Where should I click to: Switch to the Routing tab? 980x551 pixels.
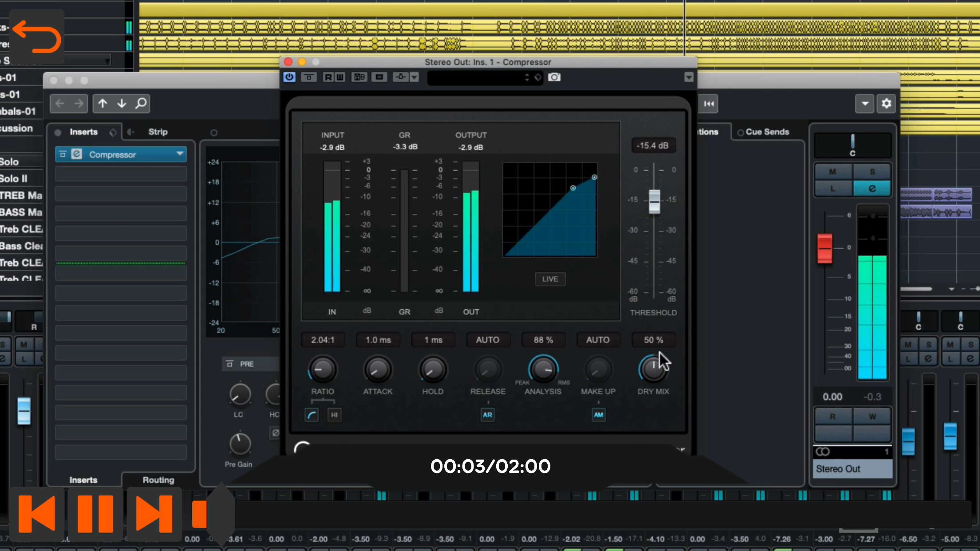click(158, 480)
